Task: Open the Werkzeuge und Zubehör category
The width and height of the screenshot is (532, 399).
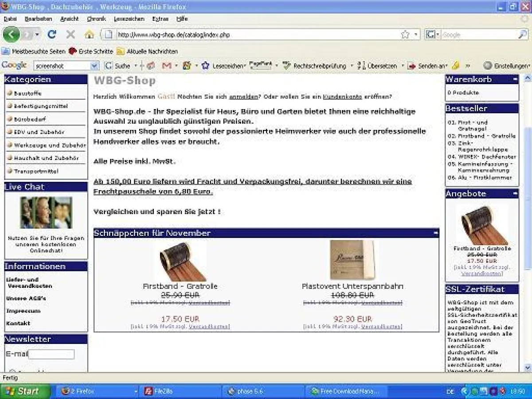Action: 50,145
